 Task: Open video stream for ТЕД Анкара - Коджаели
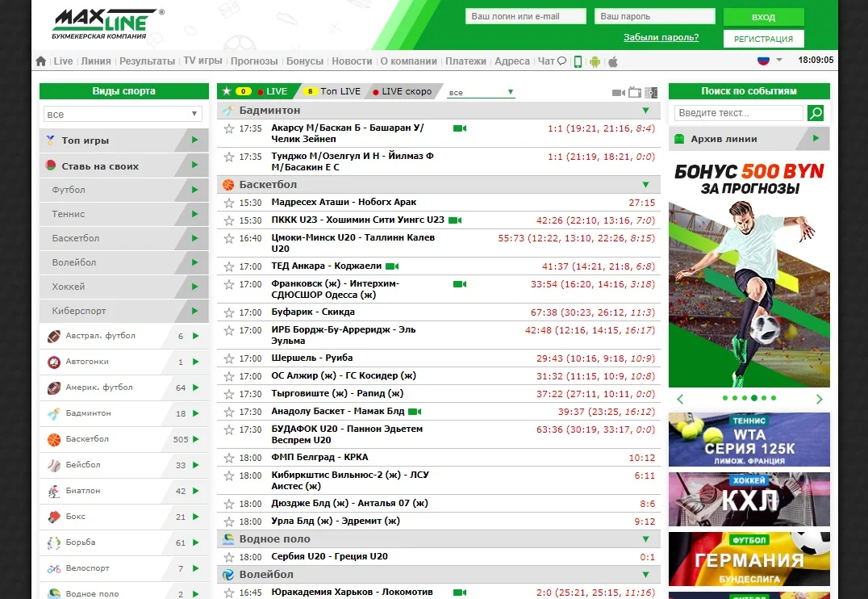tap(392, 266)
